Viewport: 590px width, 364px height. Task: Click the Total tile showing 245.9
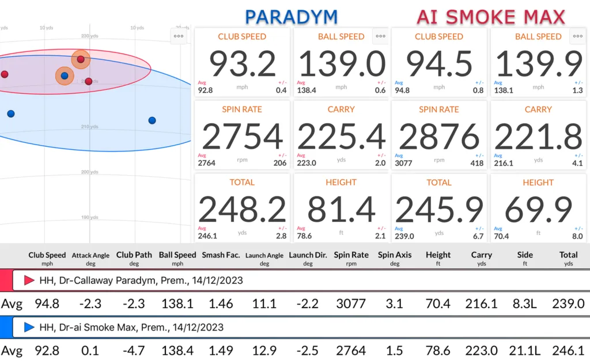click(x=439, y=208)
